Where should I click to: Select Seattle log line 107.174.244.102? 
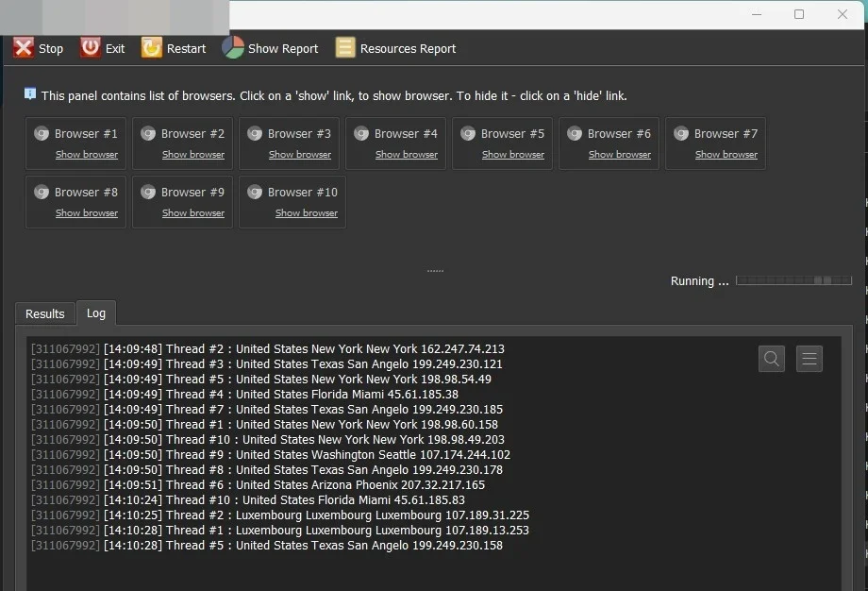271,455
